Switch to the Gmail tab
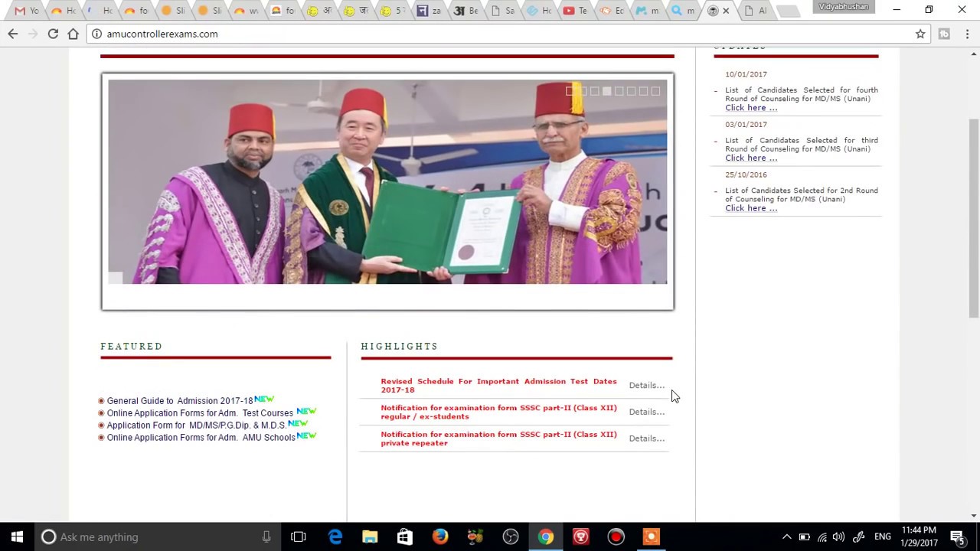Image resolution: width=980 pixels, height=551 pixels. 28,11
